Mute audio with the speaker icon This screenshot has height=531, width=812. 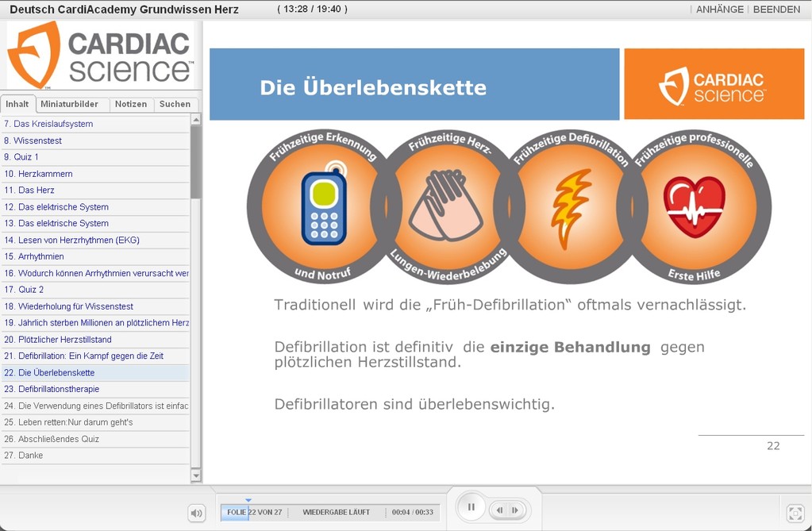coord(196,513)
